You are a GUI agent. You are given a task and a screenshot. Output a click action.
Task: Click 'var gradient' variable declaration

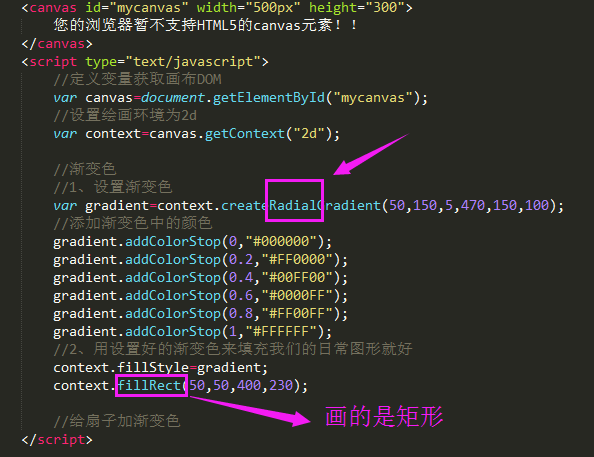pos(101,205)
